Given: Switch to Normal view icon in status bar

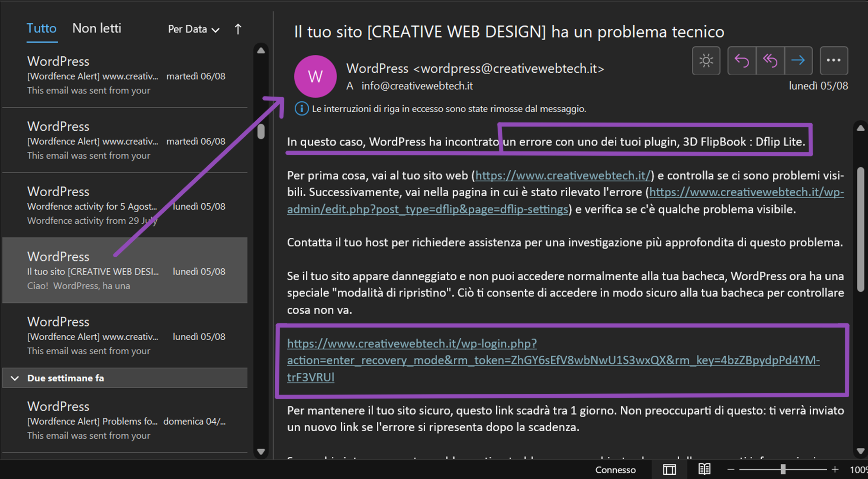Looking at the screenshot, I should click(x=669, y=469).
